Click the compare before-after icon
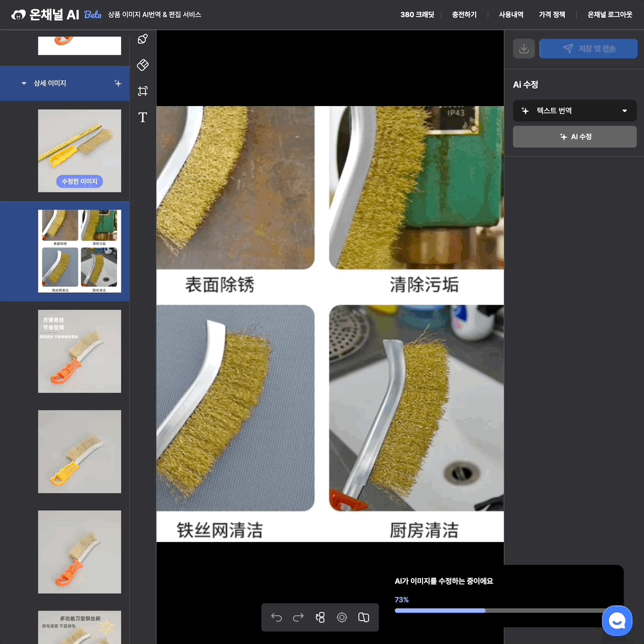 click(364, 617)
